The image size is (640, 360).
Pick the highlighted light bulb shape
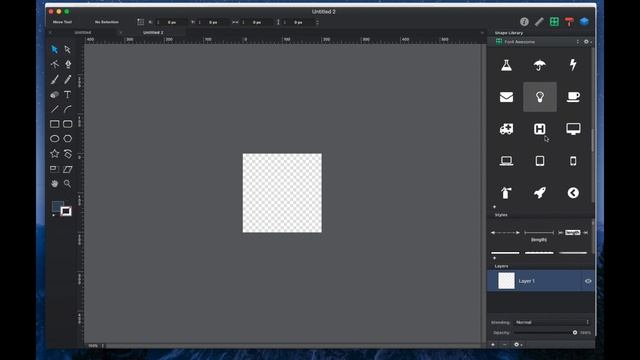pos(540,97)
